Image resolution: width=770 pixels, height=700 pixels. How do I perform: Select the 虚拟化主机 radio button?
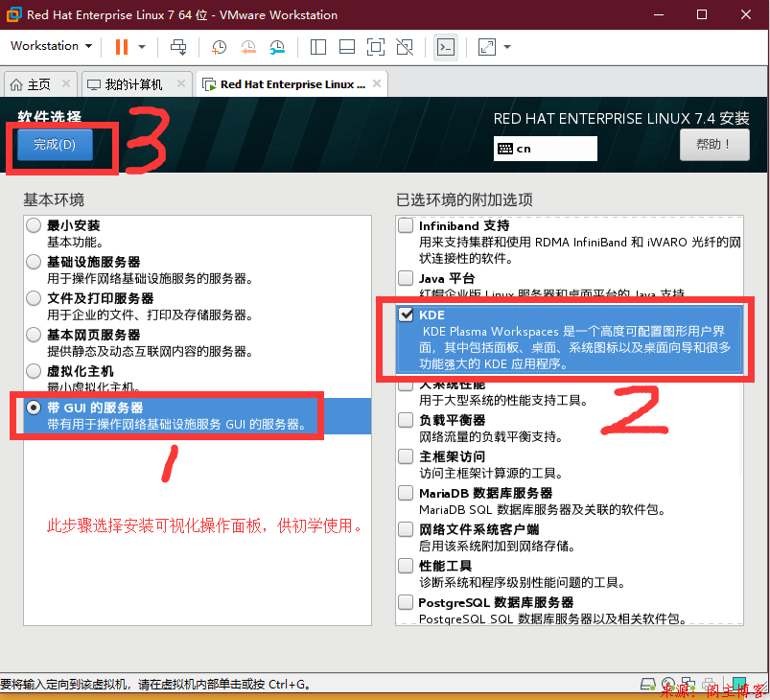[x=34, y=371]
